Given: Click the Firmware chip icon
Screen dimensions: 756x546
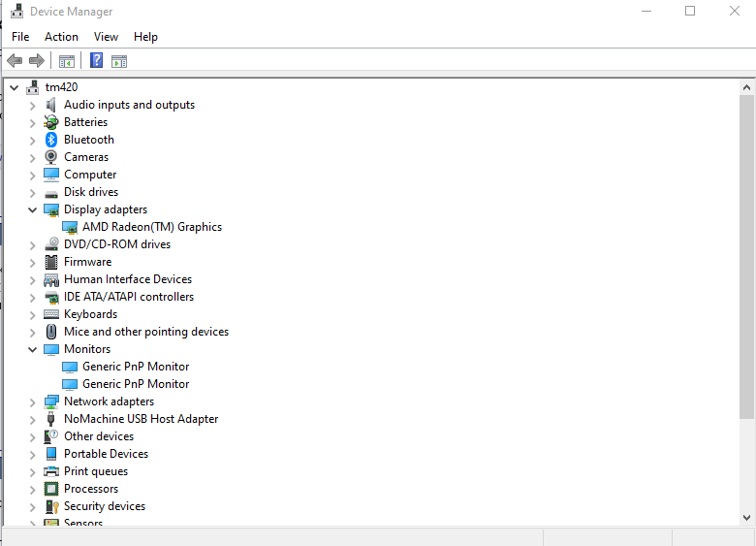Looking at the screenshot, I should [x=51, y=262].
